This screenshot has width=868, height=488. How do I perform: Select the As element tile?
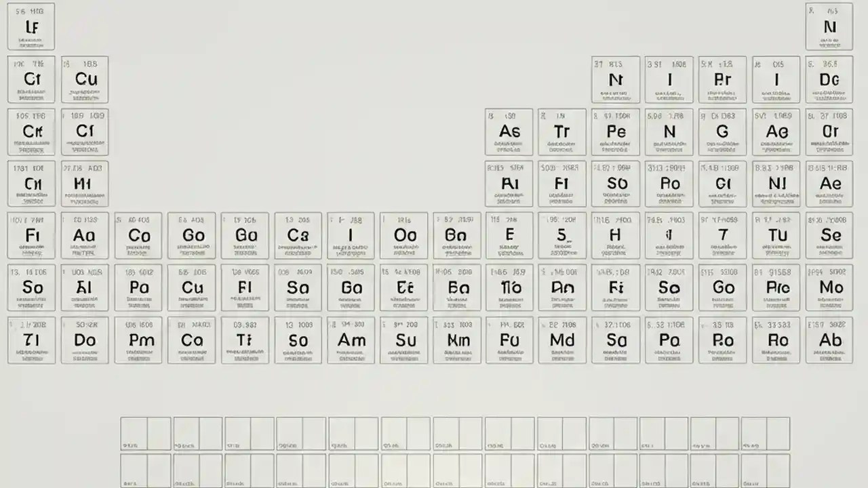(x=509, y=131)
